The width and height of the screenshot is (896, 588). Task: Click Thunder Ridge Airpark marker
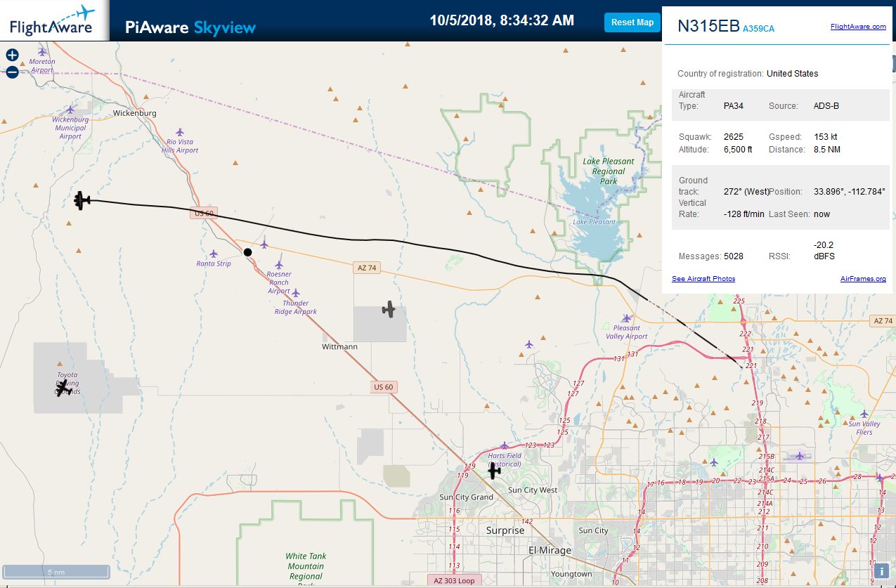(x=296, y=293)
